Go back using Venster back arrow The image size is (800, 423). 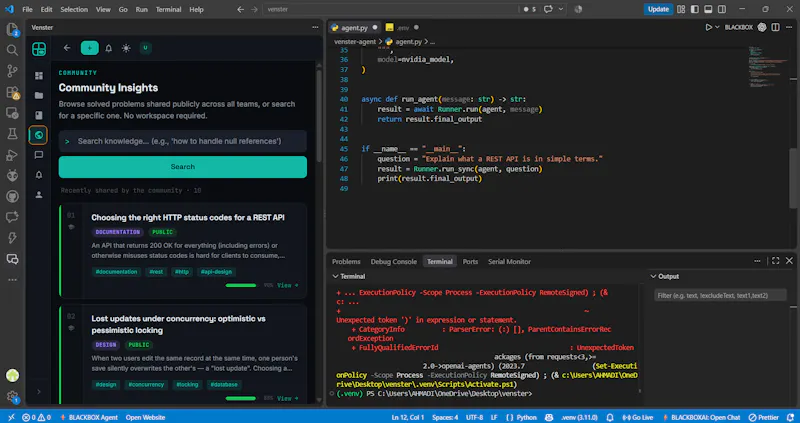coord(67,48)
